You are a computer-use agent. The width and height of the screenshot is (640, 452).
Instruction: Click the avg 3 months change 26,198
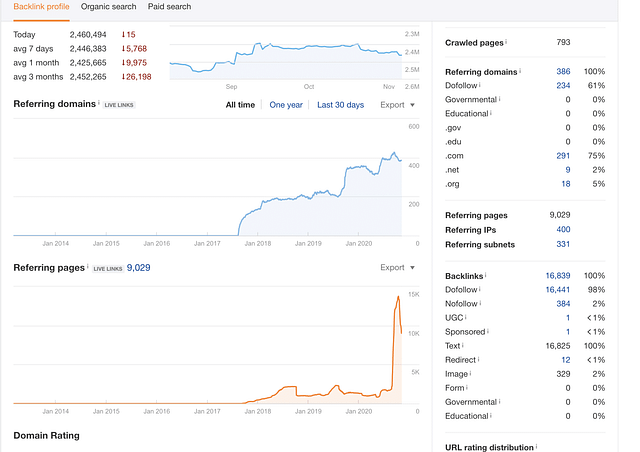tap(136, 77)
